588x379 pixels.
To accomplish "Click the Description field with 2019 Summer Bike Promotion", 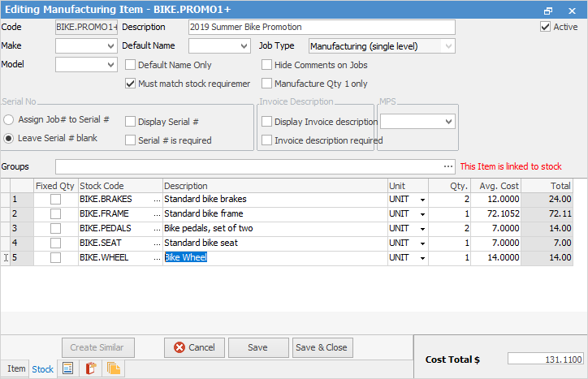I will point(321,27).
